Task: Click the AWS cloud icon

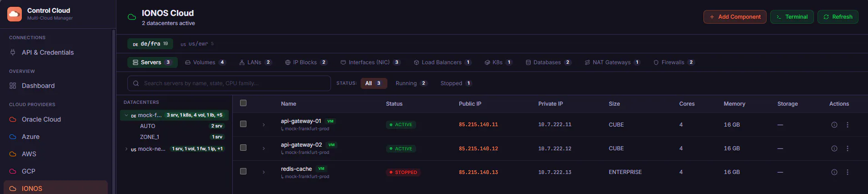Action: coord(13,154)
